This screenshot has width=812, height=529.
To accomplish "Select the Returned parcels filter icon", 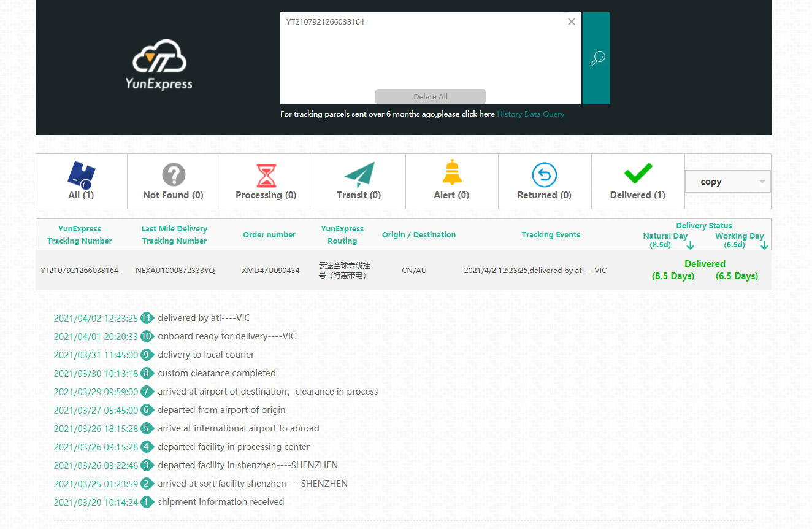I will tap(544, 176).
